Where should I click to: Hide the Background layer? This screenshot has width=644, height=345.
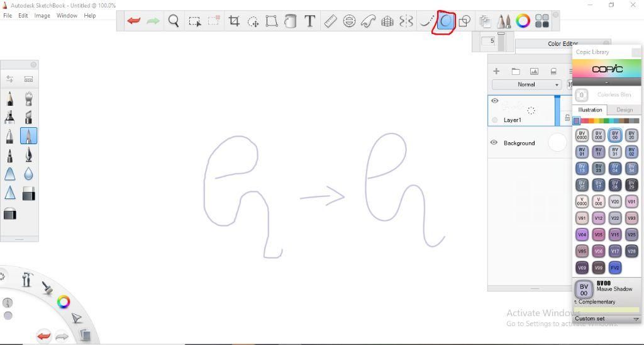pos(494,143)
